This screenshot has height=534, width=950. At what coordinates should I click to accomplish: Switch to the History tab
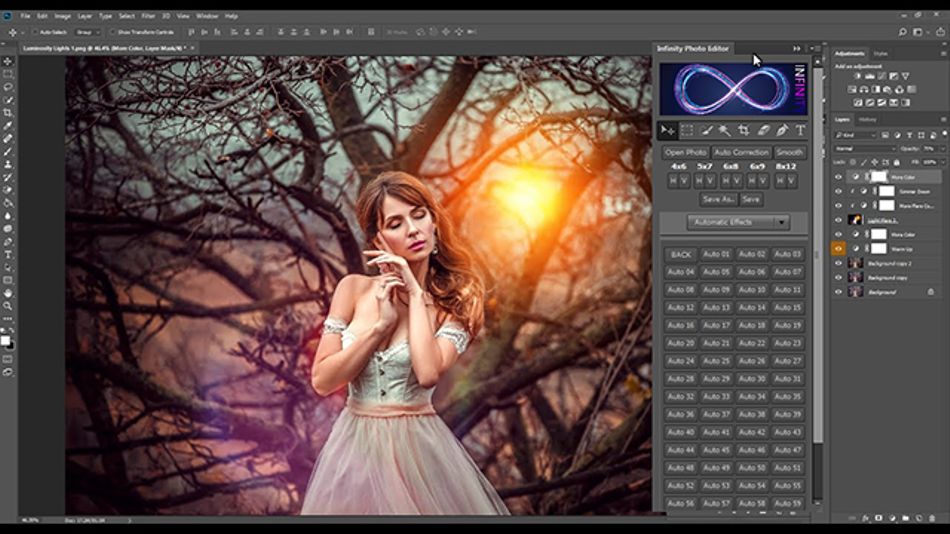click(868, 119)
